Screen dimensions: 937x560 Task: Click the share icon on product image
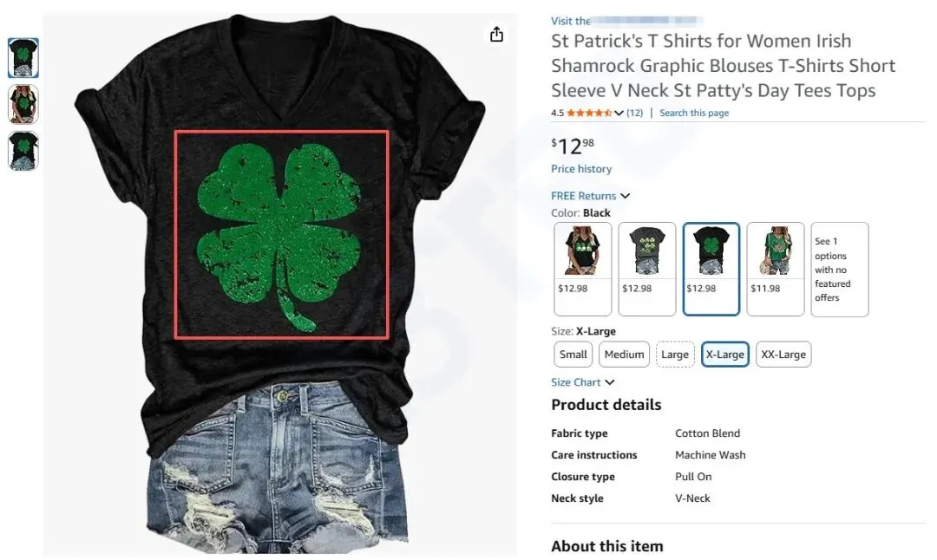coord(496,35)
